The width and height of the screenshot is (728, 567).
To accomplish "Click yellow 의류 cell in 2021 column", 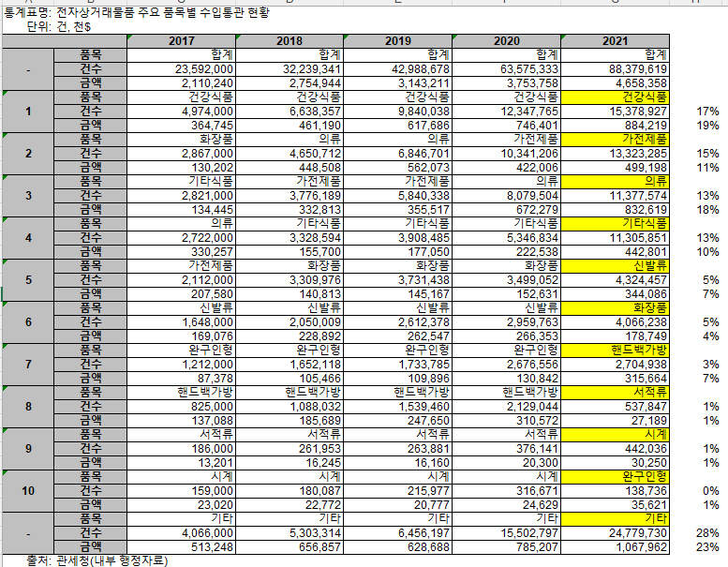I will coord(616,182).
